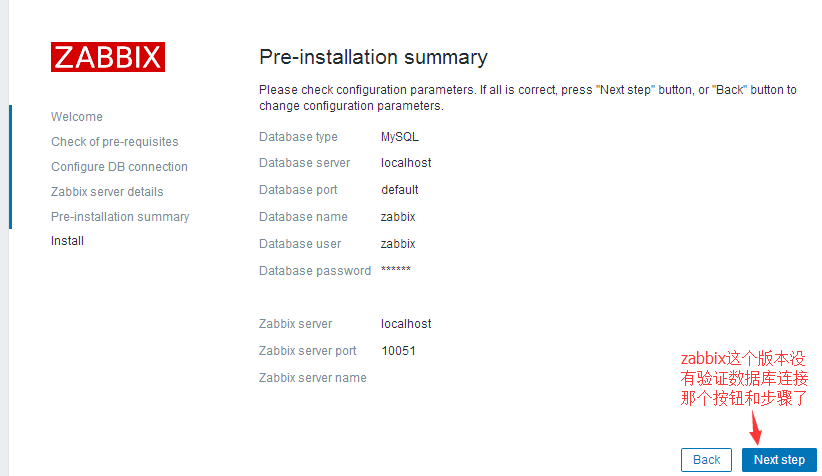Go to the Welcome step
This screenshot has height=476, width=822.
[x=77, y=117]
